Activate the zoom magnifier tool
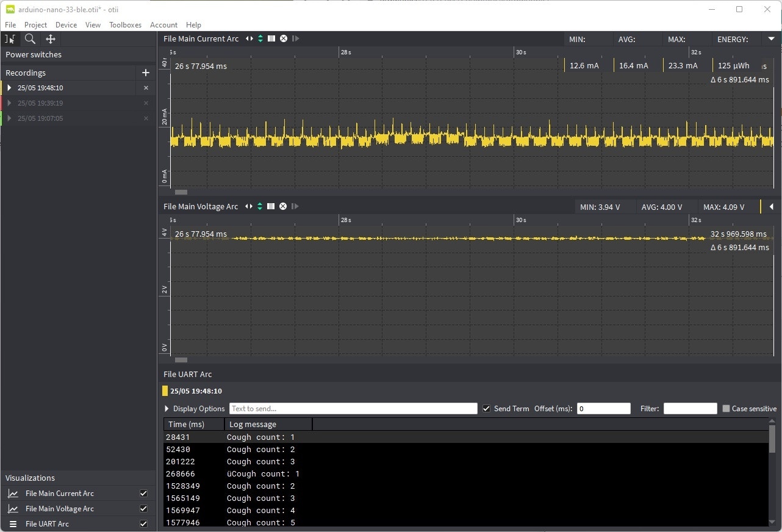The image size is (782, 532). (x=30, y=39)
